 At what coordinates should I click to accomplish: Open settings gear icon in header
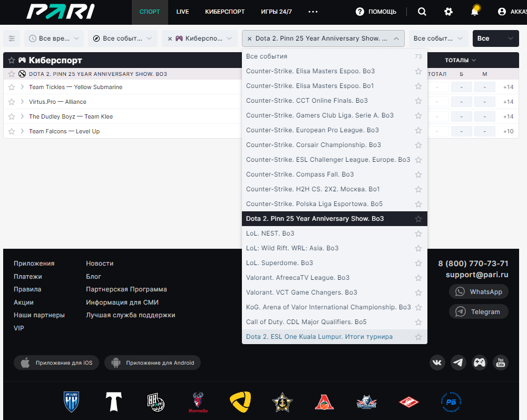448,12
